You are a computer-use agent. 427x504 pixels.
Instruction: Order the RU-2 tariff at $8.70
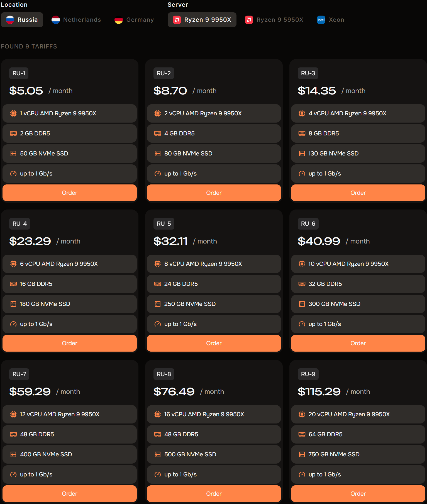click(214, 193)
